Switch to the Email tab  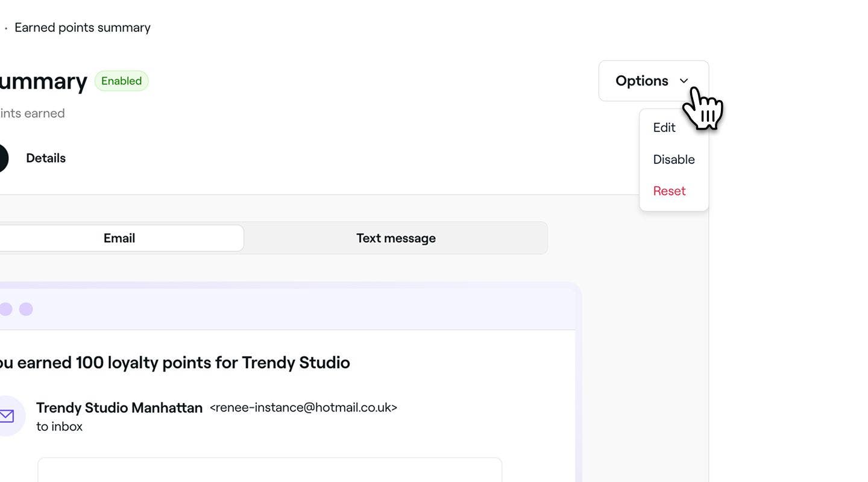(x=119, y=238)
